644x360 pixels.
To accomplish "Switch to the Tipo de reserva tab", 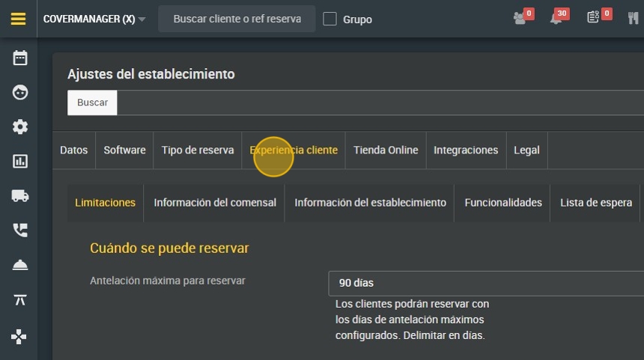I will pos(198,150).
